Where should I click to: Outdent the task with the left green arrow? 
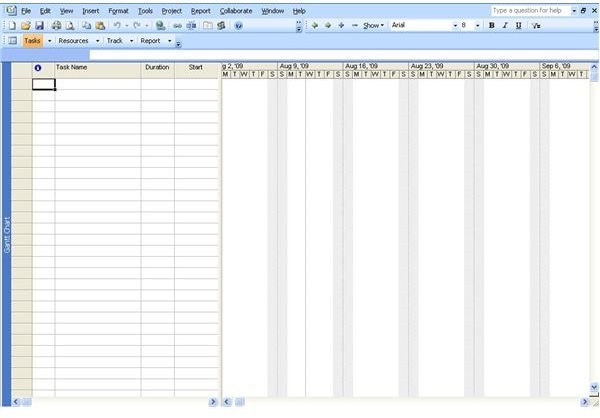coord(315,25)
